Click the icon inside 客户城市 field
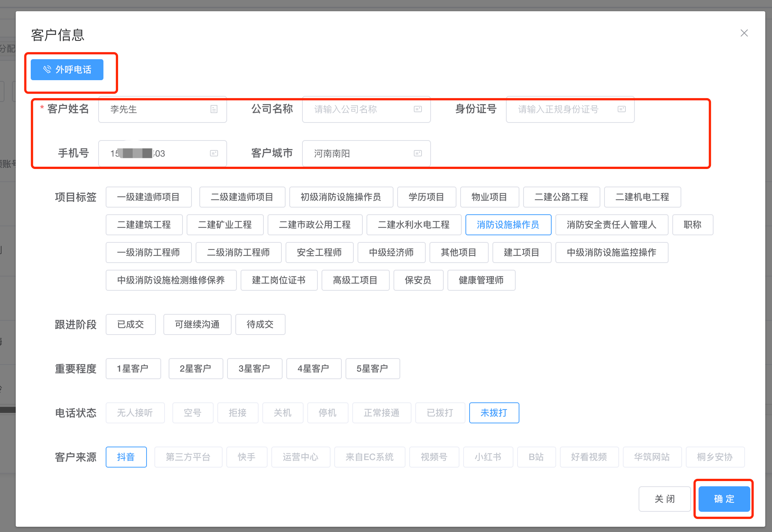772x532 pixels. (x=418, y=153)
